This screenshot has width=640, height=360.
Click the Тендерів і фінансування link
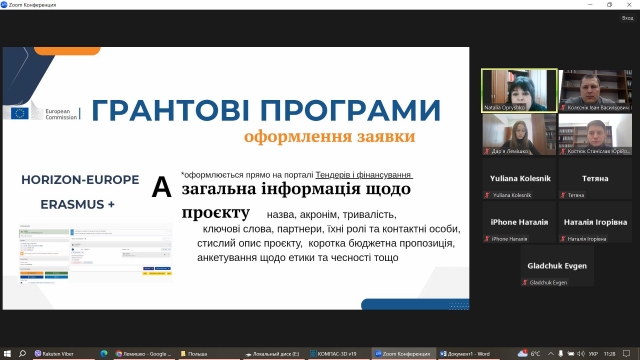364,175
